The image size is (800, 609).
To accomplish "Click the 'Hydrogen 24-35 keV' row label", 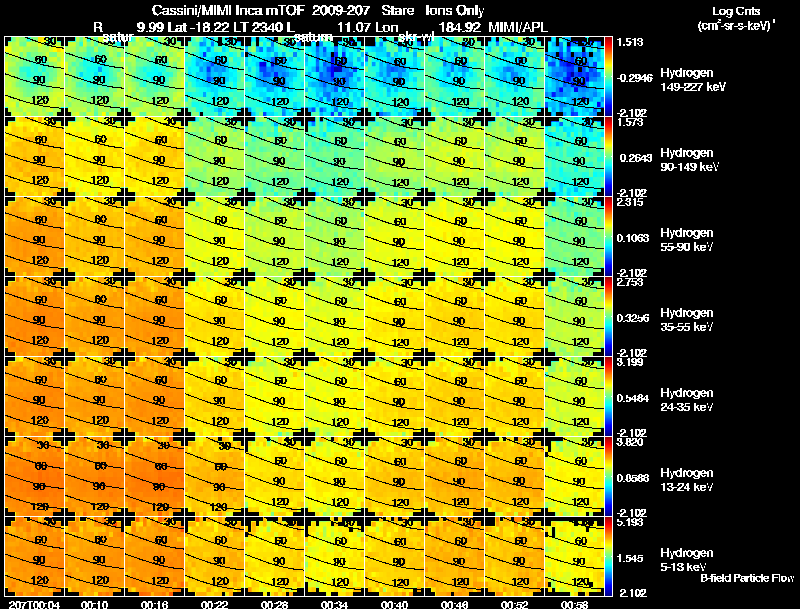I will (687, 400).
